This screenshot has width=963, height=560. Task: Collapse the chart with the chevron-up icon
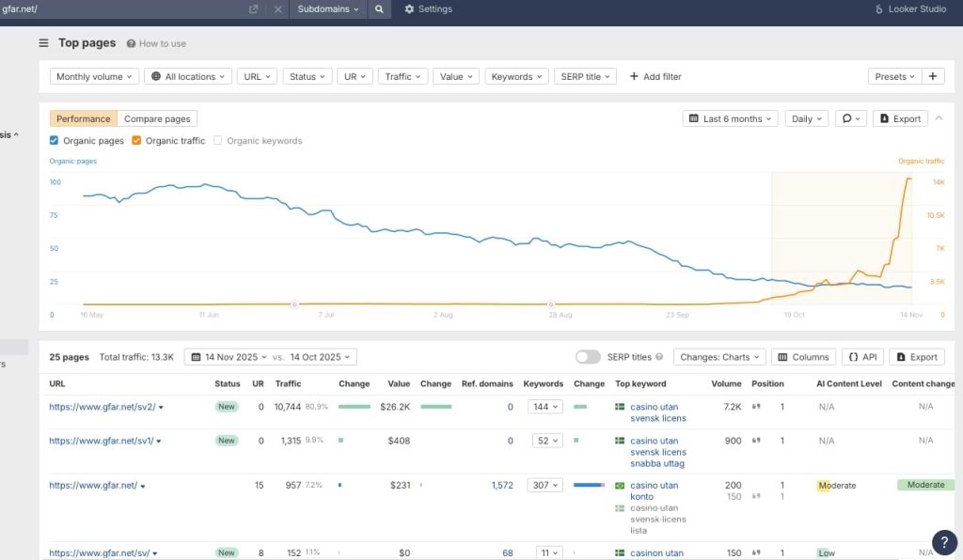click(x=939, y=118)
